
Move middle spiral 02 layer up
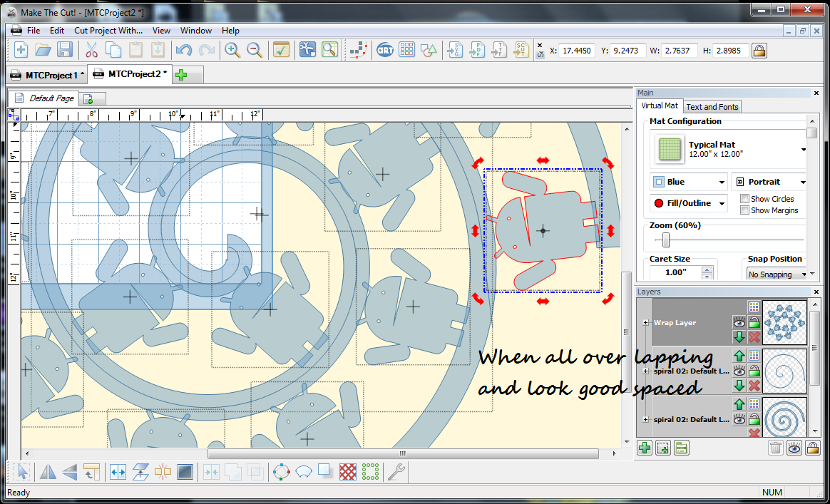coord(739,355)
